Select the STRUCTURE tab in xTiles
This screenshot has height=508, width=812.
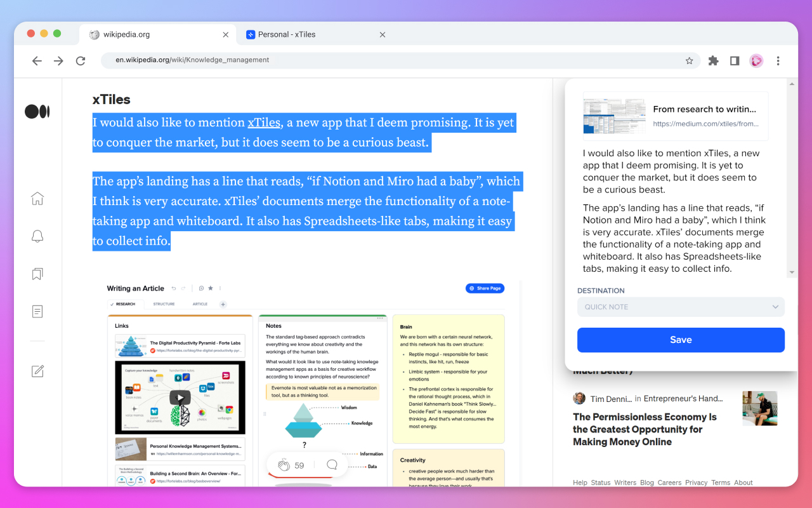coord(164,303)
